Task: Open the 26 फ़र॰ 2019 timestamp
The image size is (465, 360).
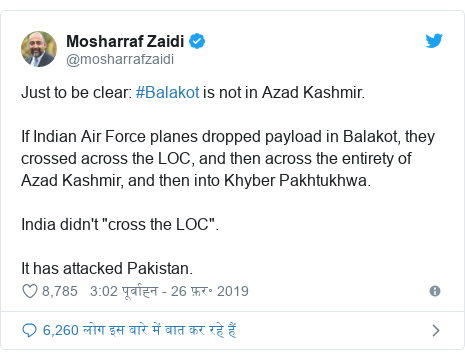Action: click(210, 291)
